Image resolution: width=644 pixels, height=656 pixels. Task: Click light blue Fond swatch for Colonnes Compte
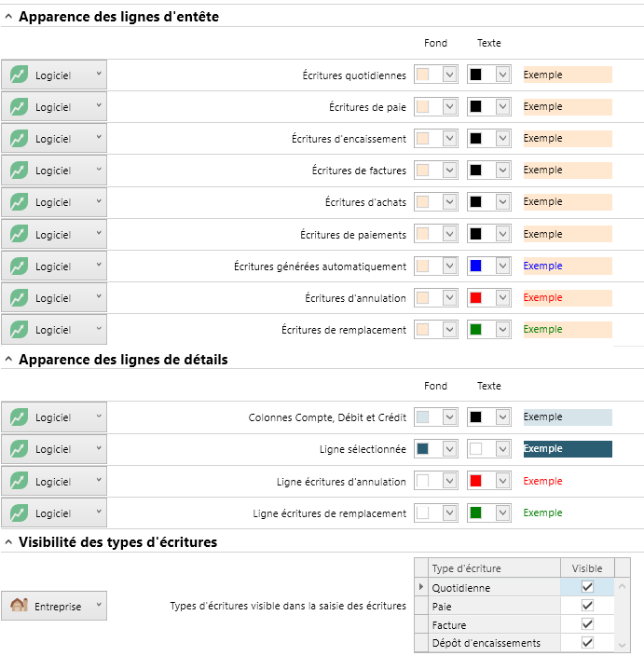[422, 417]
